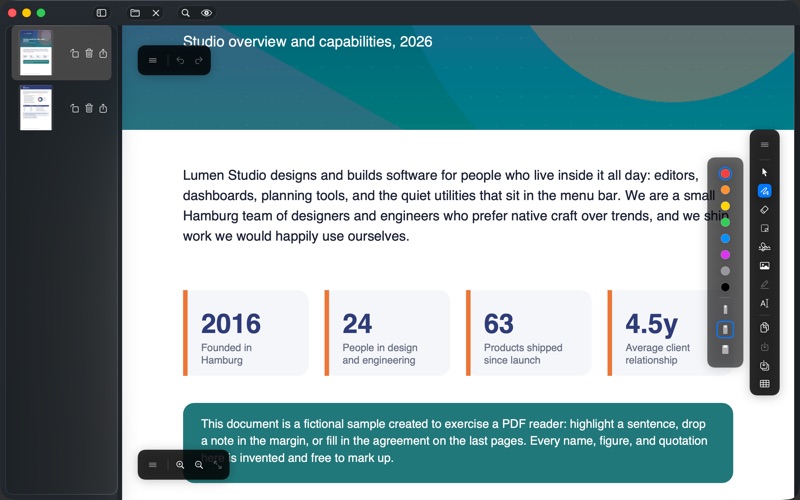The image size is (800, 500).
Task: Select the text annotation tool
Action: [764, 304]
